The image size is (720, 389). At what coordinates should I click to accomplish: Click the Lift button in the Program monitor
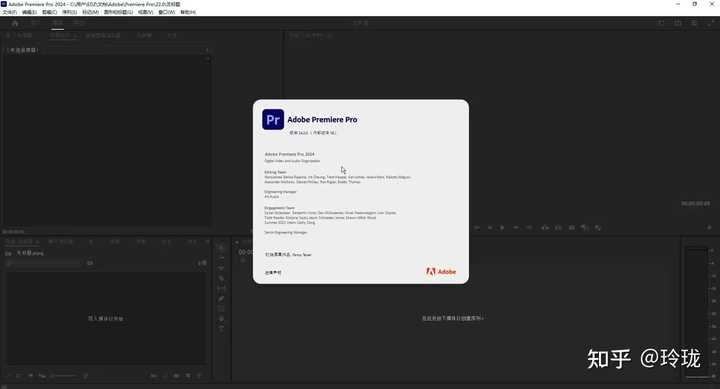[x=545, y=228]
